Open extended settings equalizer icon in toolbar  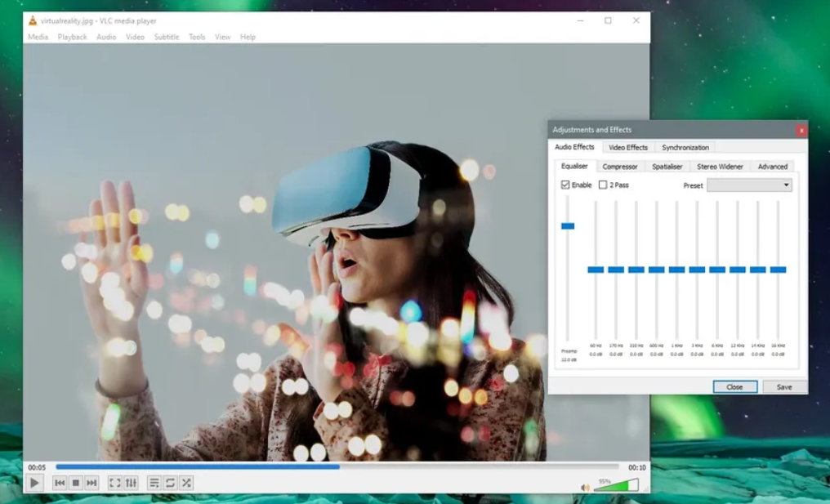click(x=131, y=483)
